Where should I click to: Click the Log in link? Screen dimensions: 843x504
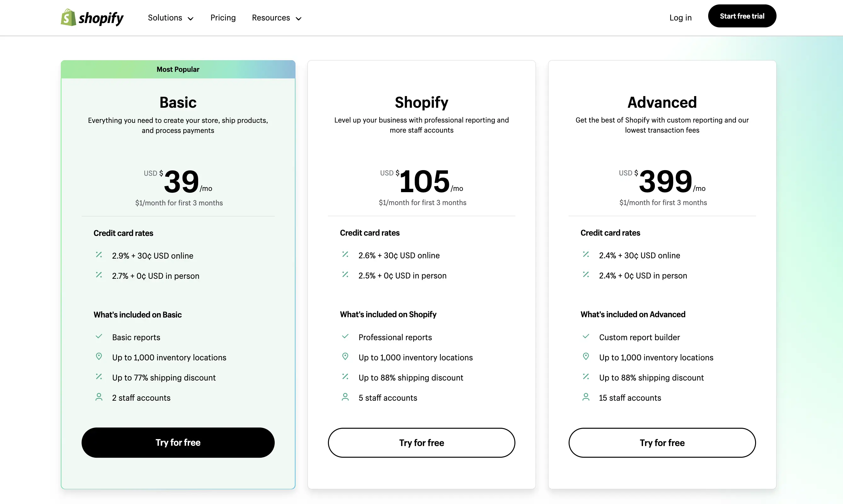680,18
